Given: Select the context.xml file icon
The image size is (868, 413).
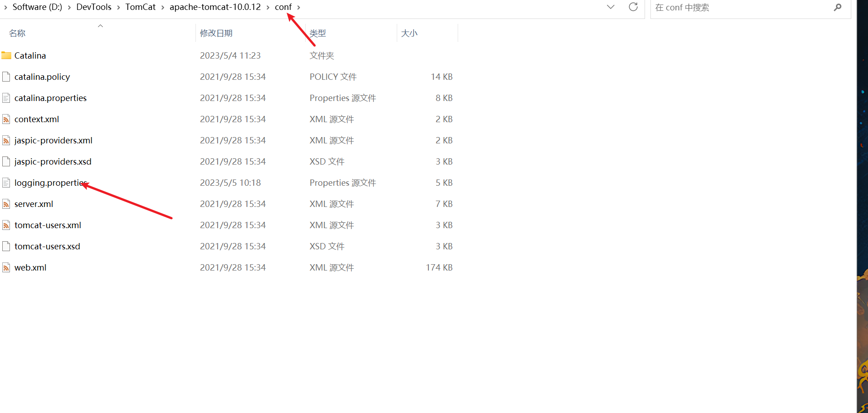Looking at the screenshot, I should tap(6, 119).
